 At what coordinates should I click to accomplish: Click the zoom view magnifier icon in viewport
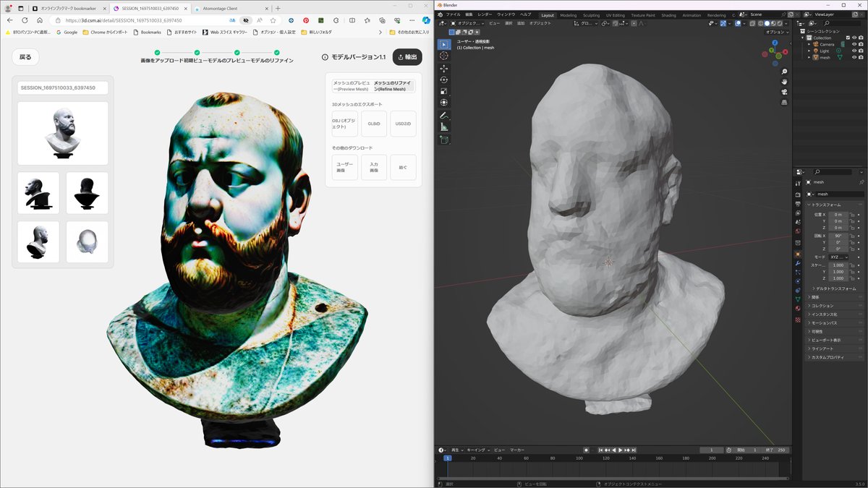[785, 72]
